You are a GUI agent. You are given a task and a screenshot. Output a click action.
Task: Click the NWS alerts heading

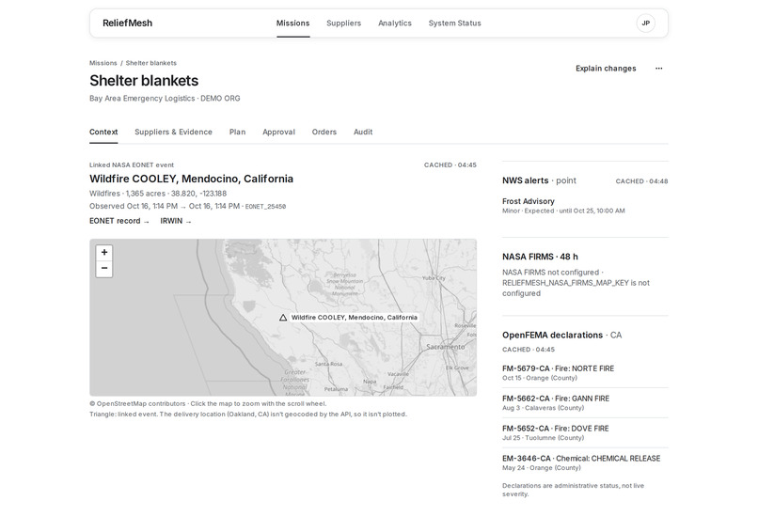coord(525,180)
